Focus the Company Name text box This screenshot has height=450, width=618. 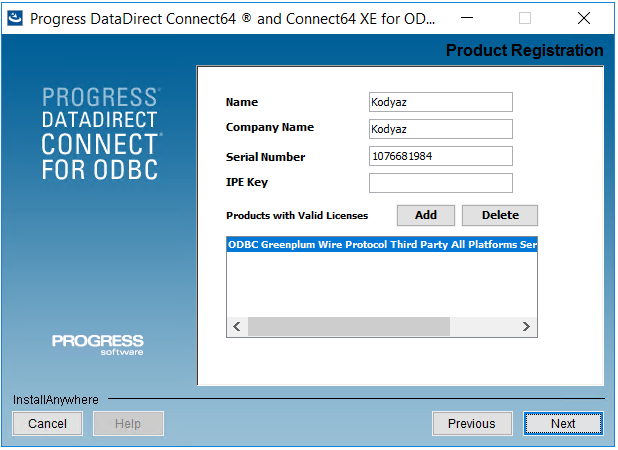[441, 129]
